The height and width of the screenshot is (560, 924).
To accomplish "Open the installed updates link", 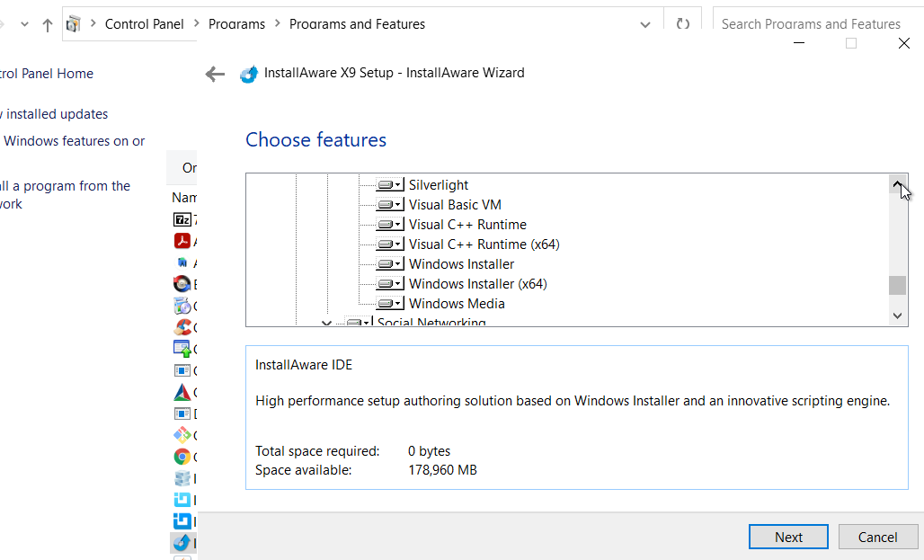I will click(x=54, y=114).
